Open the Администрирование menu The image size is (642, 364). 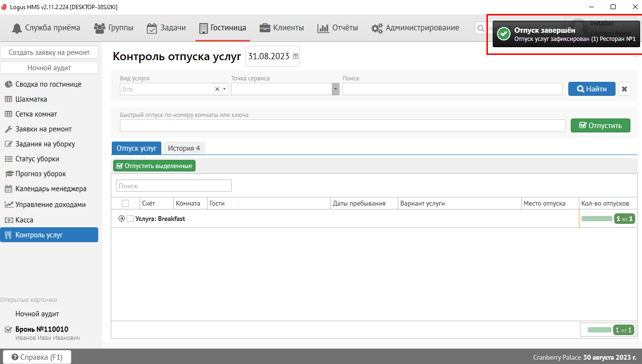[415, 28]
